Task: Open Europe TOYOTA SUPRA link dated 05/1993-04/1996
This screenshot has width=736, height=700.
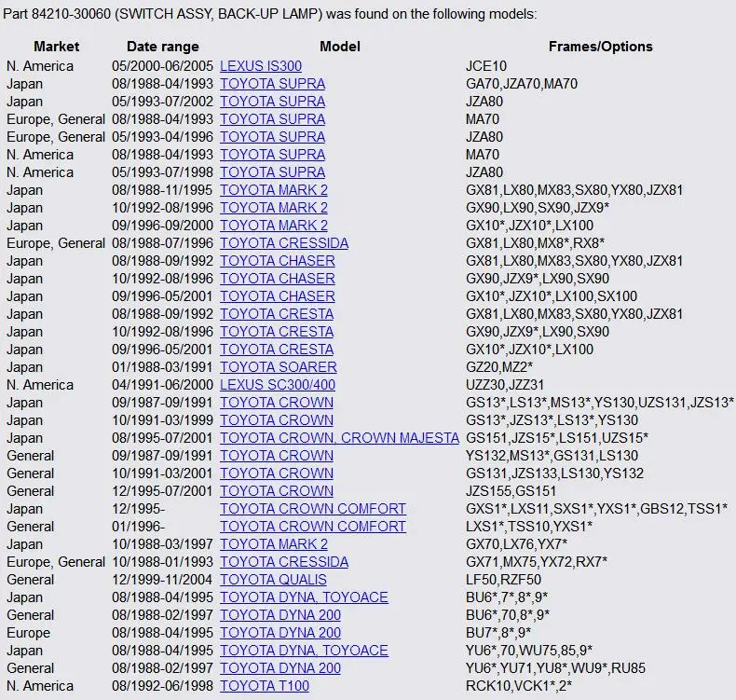Action: tap(272, 137)
